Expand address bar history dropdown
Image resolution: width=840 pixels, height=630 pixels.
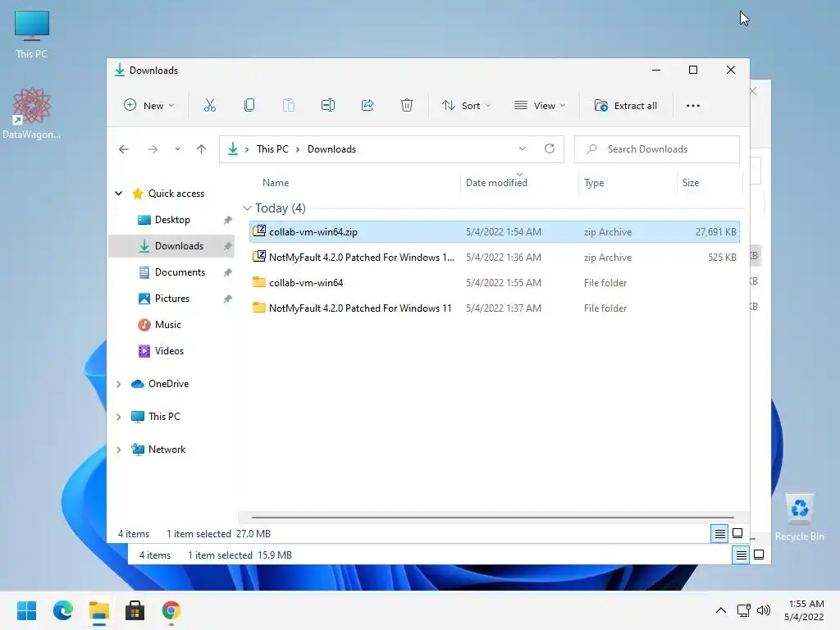coord(523,149)
